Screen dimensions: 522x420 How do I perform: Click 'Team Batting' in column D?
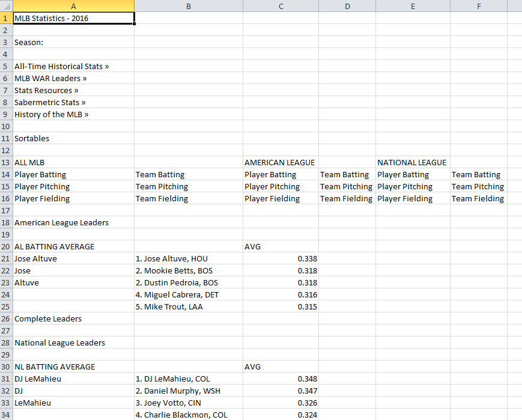click(347, 174)
